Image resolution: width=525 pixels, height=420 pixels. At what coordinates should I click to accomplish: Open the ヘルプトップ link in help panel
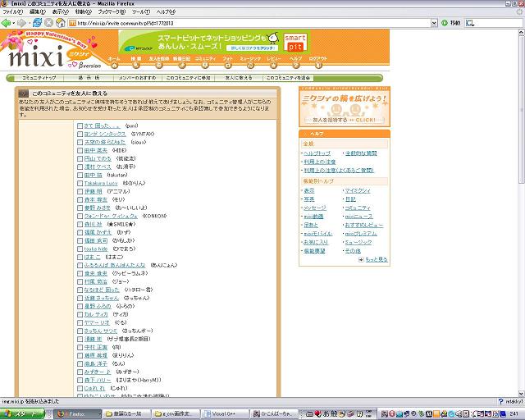click(x=317, y=153)
